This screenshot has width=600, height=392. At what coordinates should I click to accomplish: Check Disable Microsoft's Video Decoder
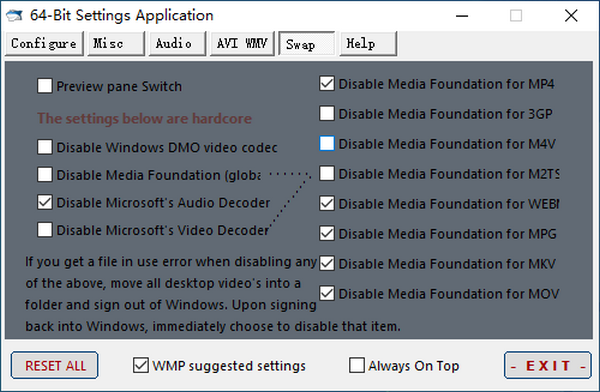pyautogui.click(x=45, y=230)
